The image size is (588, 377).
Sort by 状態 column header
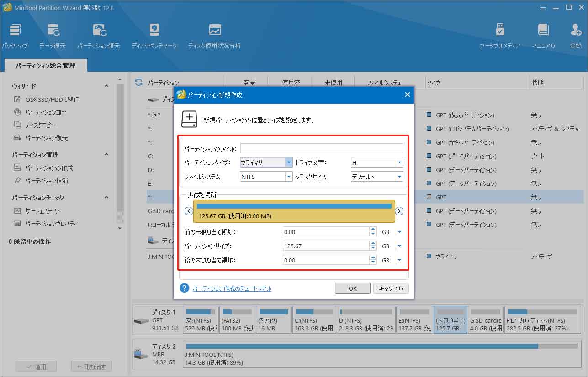(x=537, y=83)
